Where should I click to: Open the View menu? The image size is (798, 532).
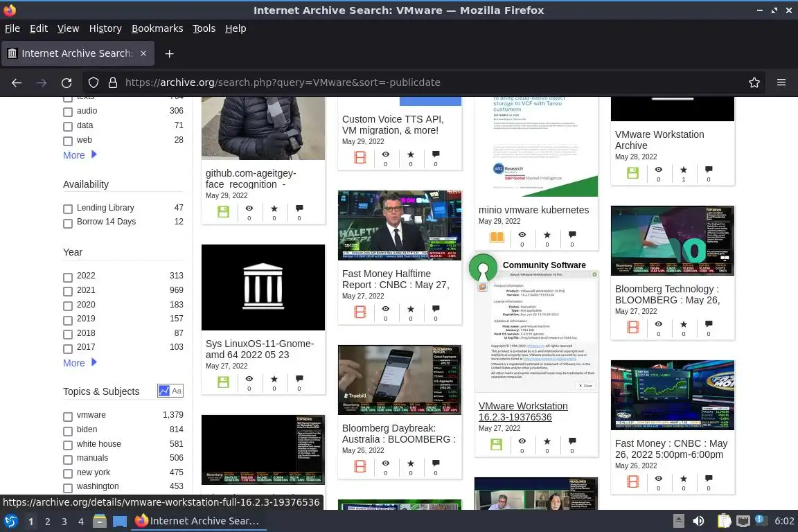tap(68, 28)
